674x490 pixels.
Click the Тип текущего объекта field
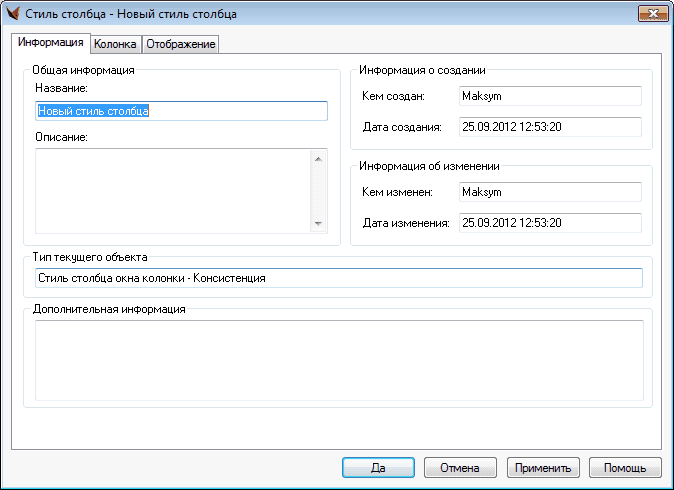[338, 278]
